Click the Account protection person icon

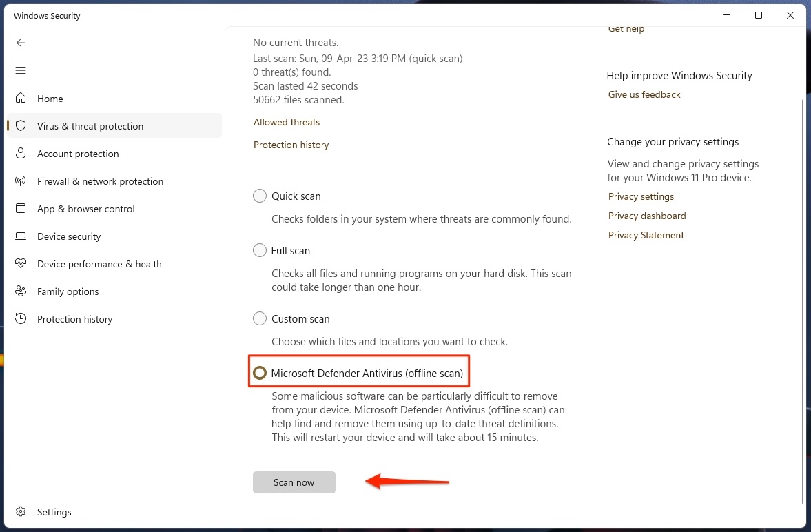21,153
